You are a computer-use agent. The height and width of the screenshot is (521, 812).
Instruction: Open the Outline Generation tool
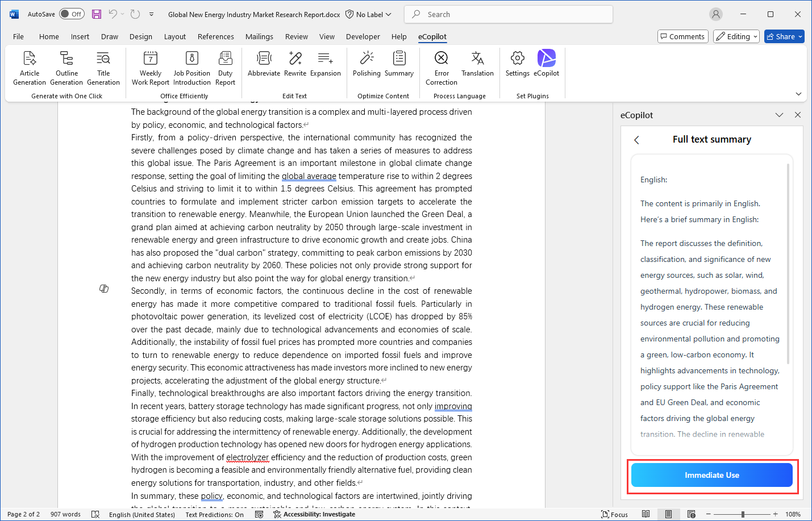click(x=66, y=68)
